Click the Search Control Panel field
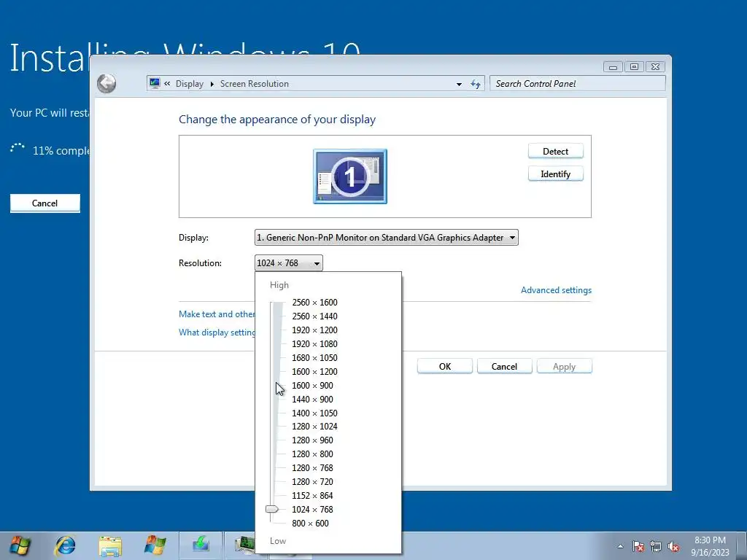The width and height of the screenshot is (747, 560). tap(578, 84)
